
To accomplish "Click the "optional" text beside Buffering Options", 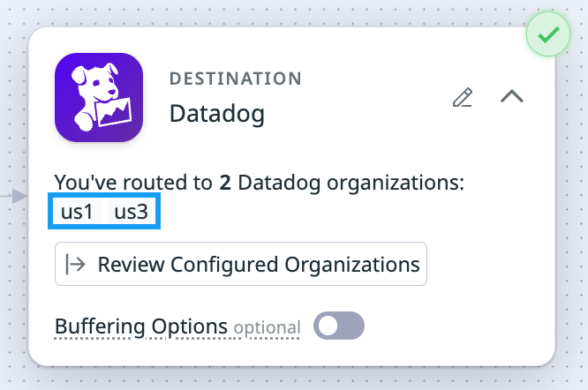I will coord(267,327).
